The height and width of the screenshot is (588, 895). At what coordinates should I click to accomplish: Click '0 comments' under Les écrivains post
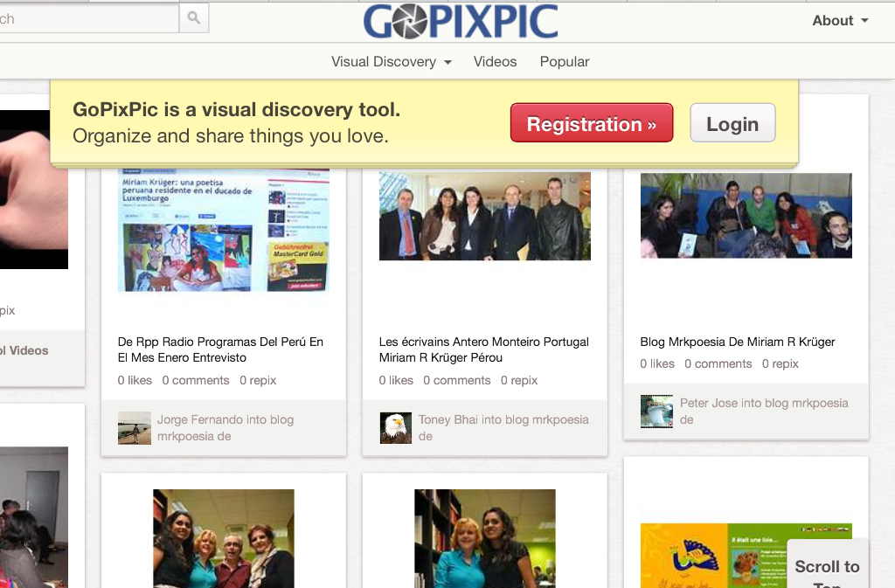pos(456,380)
